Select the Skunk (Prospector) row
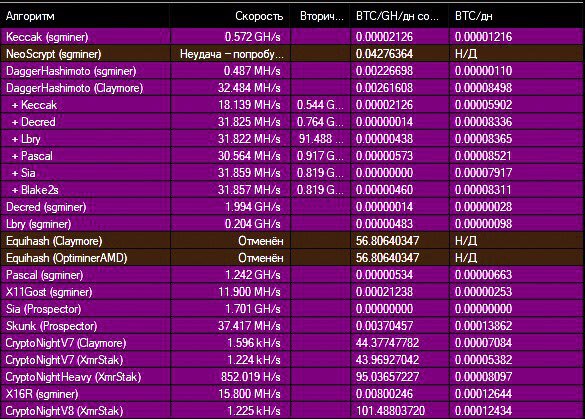The width and height of the screenshot is (585, 419). point(292,326)
